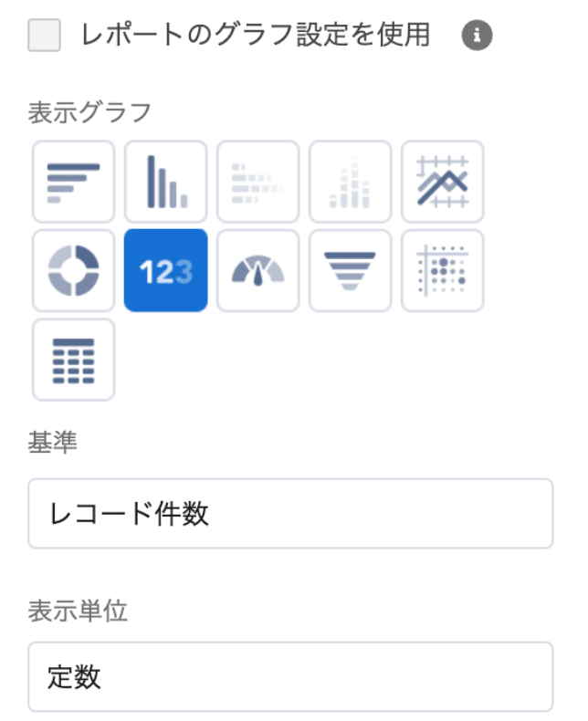Viewport: 588px width, 721px height.
Task: Click the レポートのグラフ設定を使用 label text
Action: 256,35
